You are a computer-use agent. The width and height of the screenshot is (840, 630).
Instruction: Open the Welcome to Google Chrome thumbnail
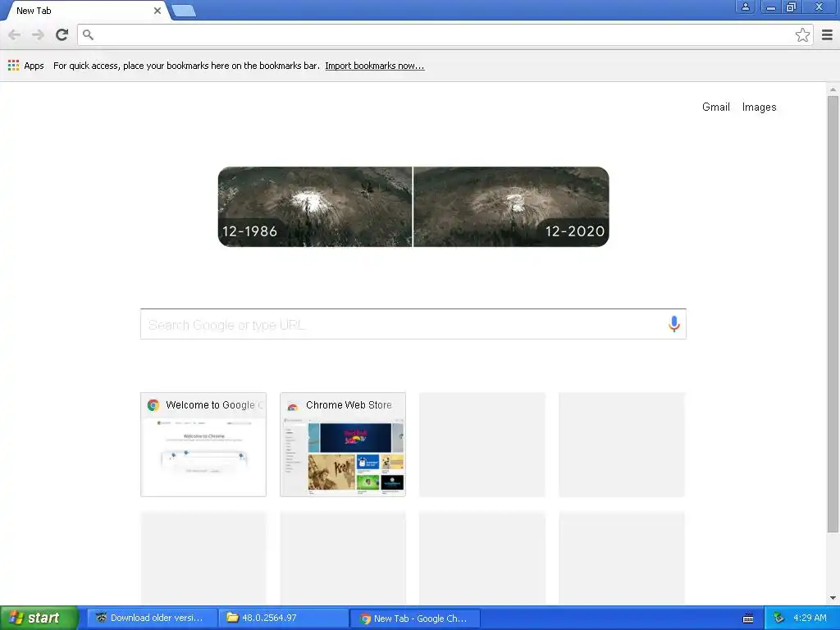coord(203,444)
